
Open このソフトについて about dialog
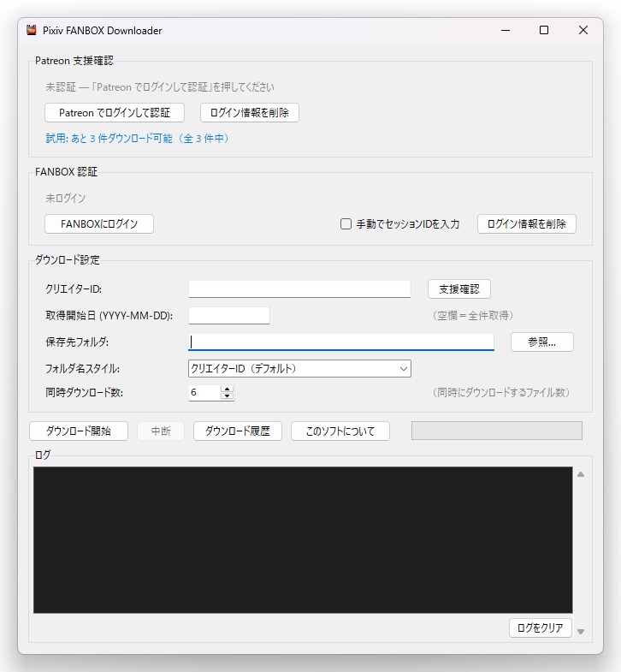340,431
